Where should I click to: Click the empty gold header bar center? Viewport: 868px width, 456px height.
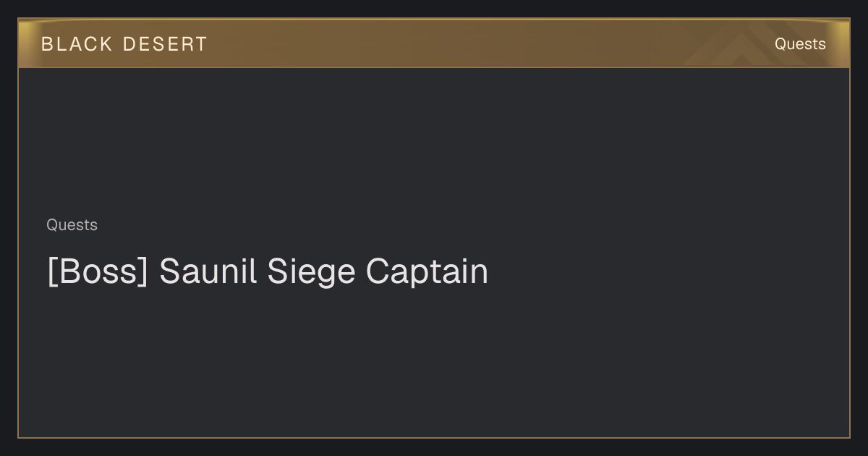(434, 43)
